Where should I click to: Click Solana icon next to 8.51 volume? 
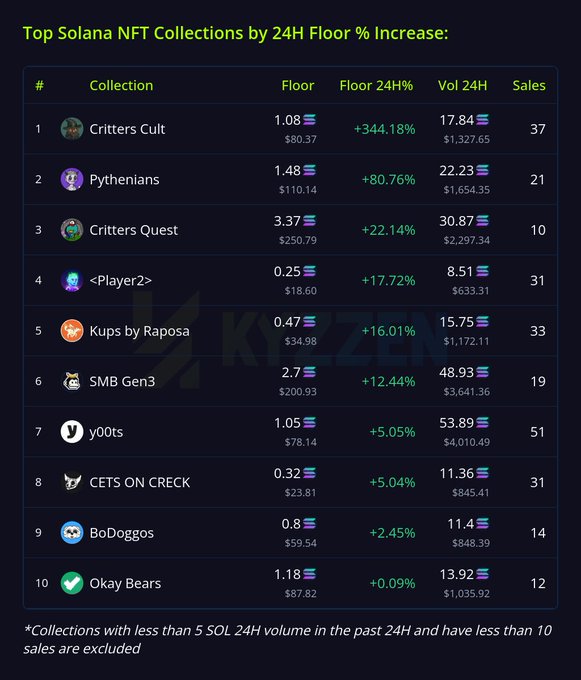click(x=483, y=271)
